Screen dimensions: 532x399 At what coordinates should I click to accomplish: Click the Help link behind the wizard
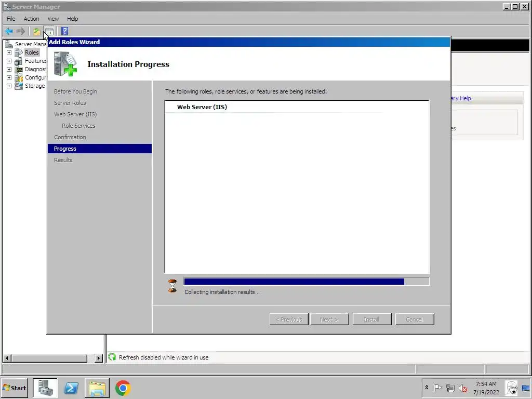click(461, 98)
